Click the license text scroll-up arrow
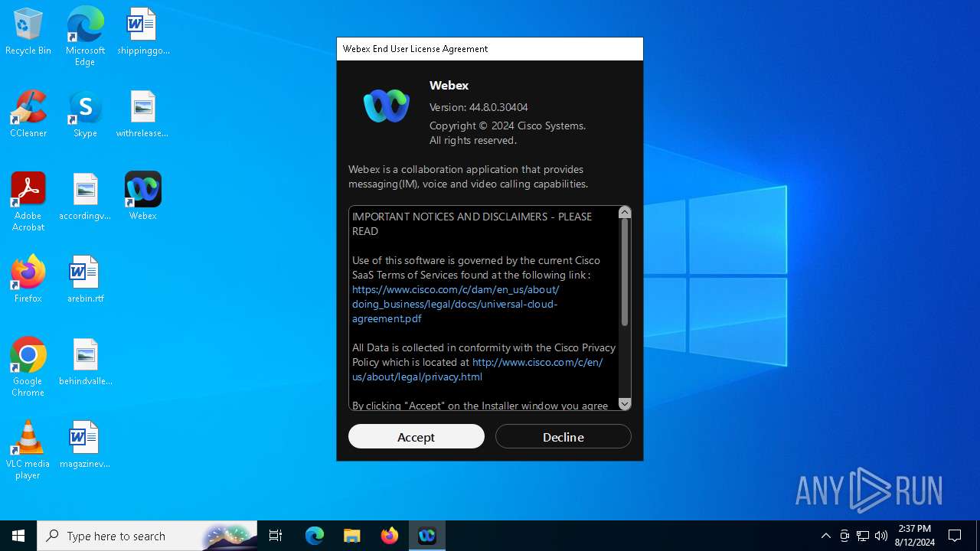 [625, 212]
